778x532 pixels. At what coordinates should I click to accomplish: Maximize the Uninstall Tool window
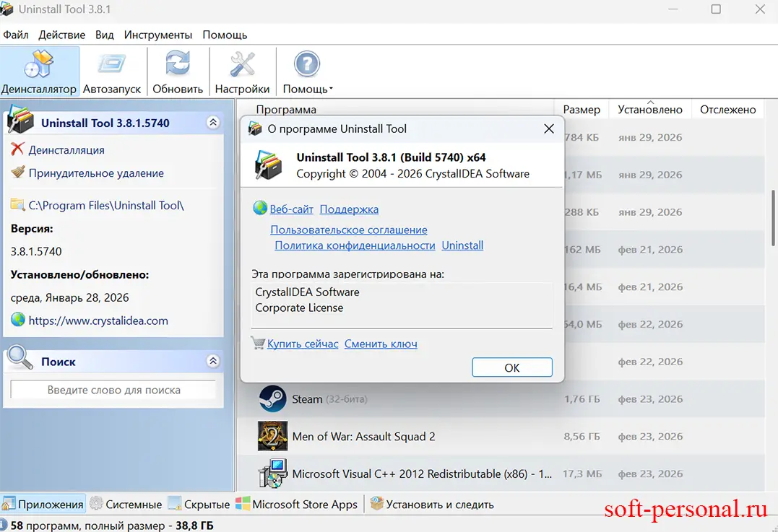point(716,9)
